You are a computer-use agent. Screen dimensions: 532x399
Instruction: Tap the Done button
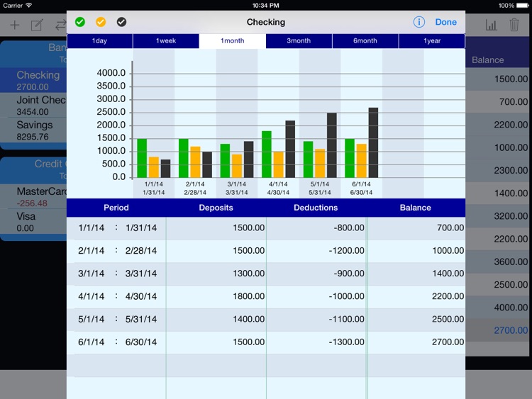pos(446,22)
